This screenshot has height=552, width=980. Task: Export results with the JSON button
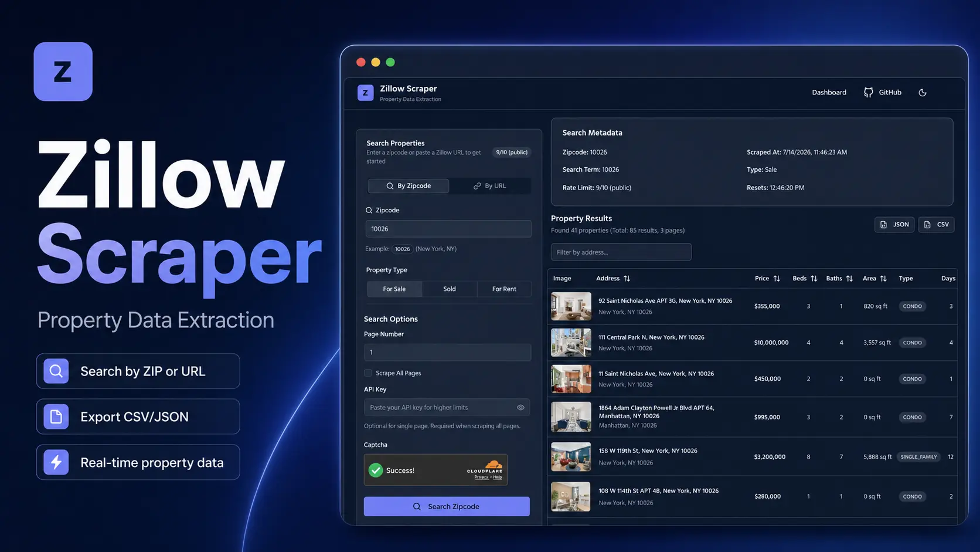(894, 225)
